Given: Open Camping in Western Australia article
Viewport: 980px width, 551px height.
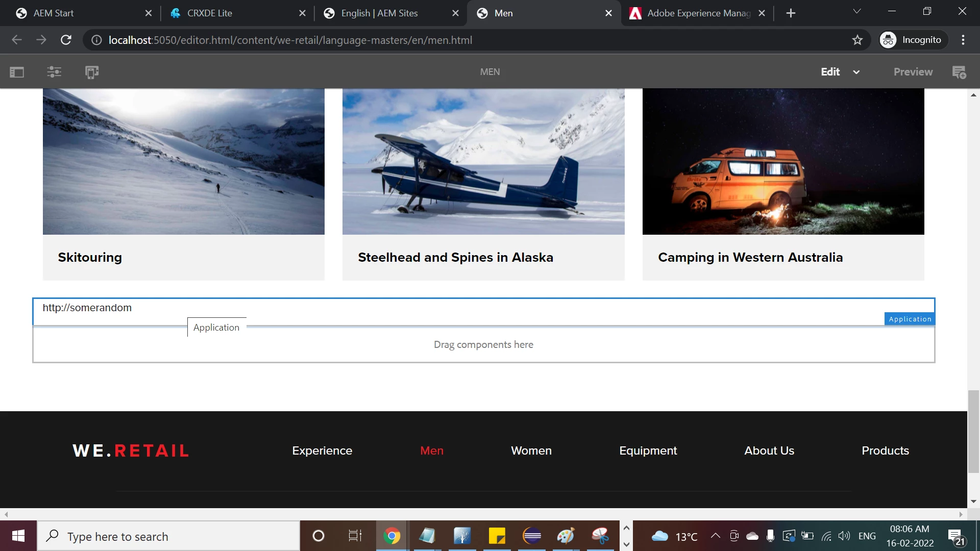Looking at the screenshot, I should [x=750, y=257].
